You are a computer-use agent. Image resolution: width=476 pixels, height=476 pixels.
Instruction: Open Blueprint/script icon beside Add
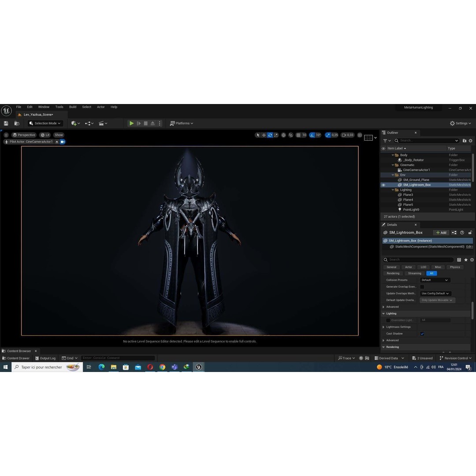[454, 233]
